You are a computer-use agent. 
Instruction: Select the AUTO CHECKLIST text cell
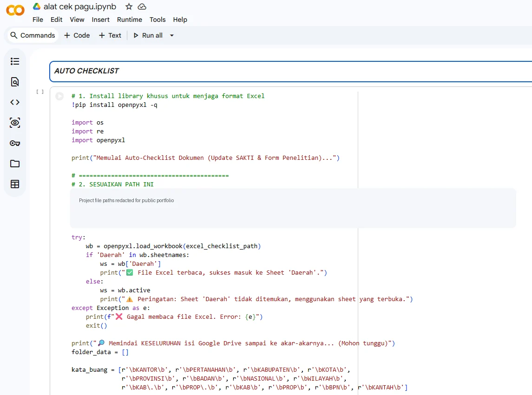(290, 71)
